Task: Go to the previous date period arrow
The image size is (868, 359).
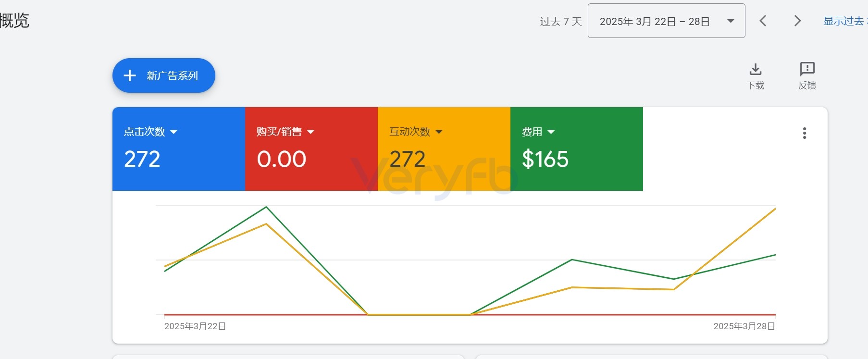Action: click(x=763, y=21)
